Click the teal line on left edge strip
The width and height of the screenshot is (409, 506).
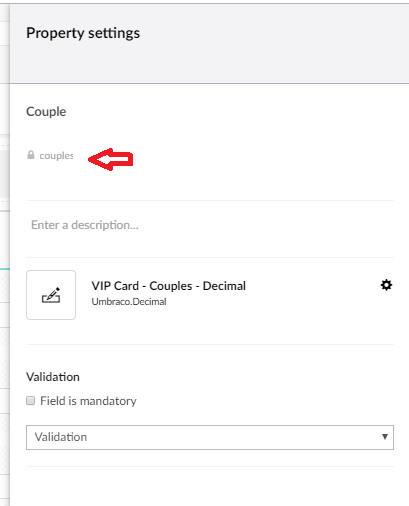click(x=5, y=269)
